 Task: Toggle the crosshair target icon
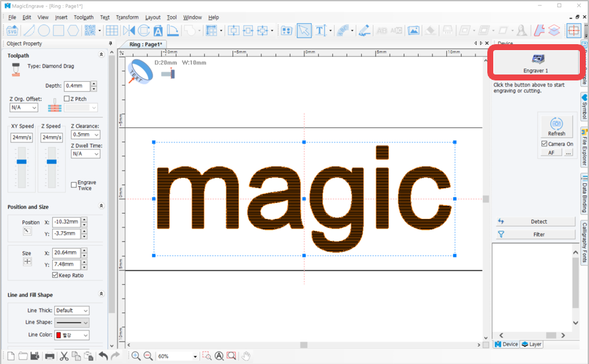[574, 31]
